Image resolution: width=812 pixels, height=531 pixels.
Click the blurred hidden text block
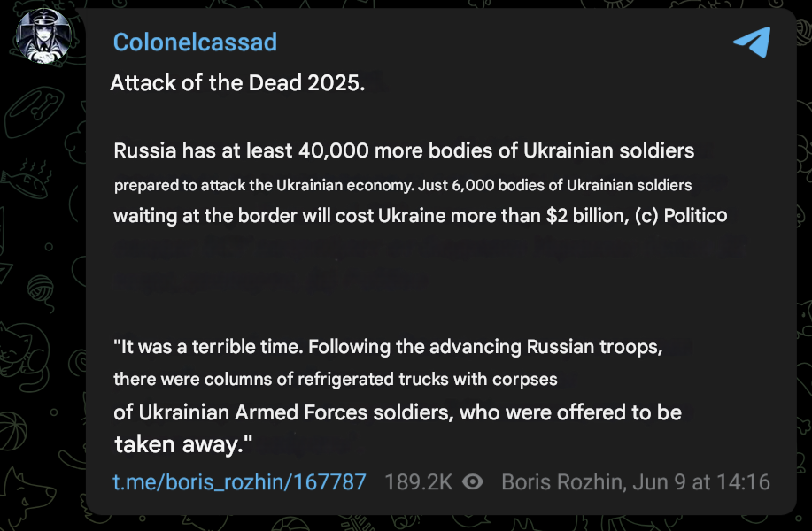pyautogui.click(x=429, y=263)
